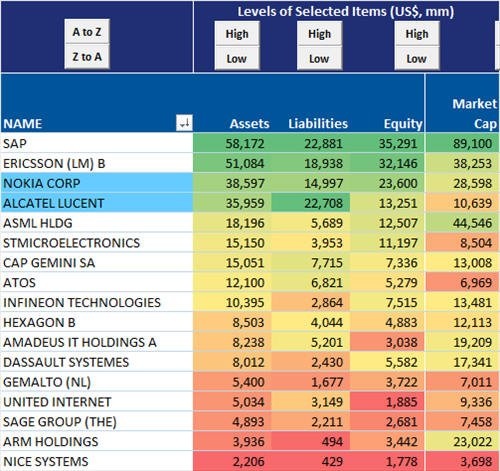Viewport: 500px width, 471px height.
Task: Select Hexagon B assets 8,503
Action: (232, 322)
